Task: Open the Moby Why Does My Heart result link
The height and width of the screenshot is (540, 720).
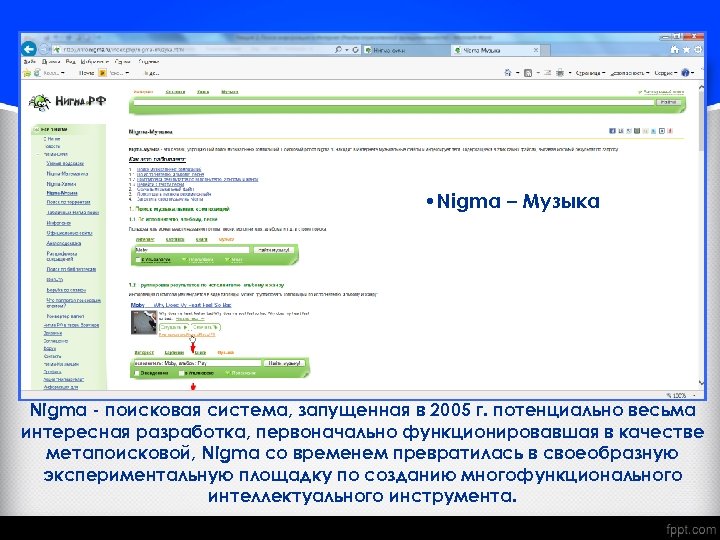Action: (181, 305)
